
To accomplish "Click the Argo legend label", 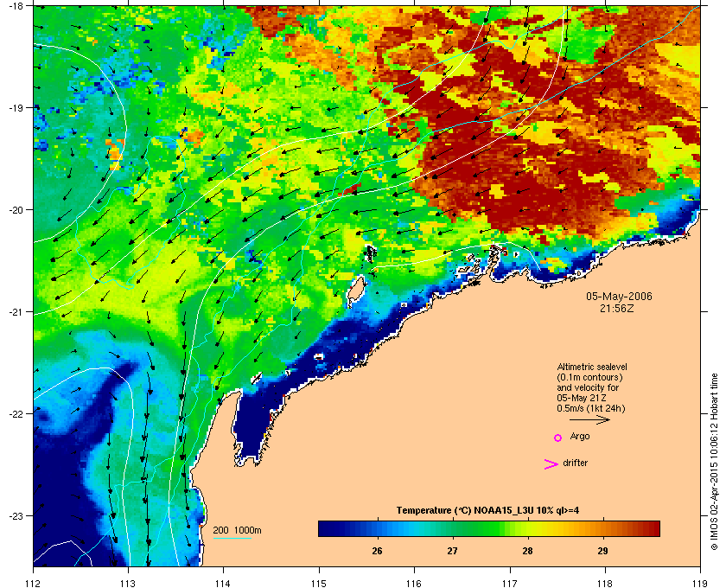I will [x=580, y=437].
